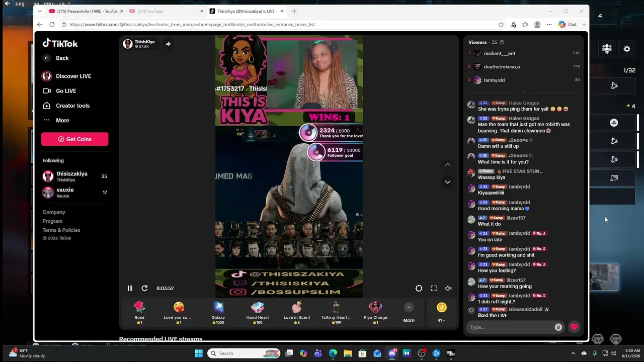Send the Rose gift
Viewport: 644px width, 362px height.
139,312
